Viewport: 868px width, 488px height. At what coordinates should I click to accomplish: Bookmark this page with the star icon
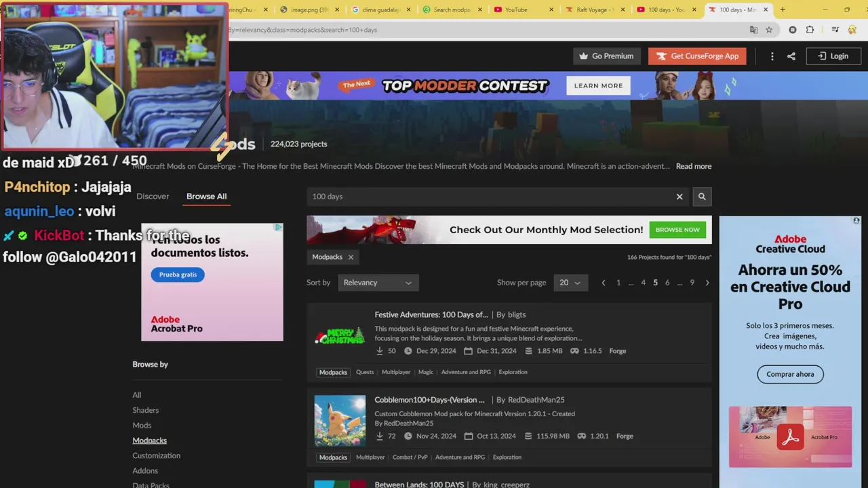[x=769, y=30]
